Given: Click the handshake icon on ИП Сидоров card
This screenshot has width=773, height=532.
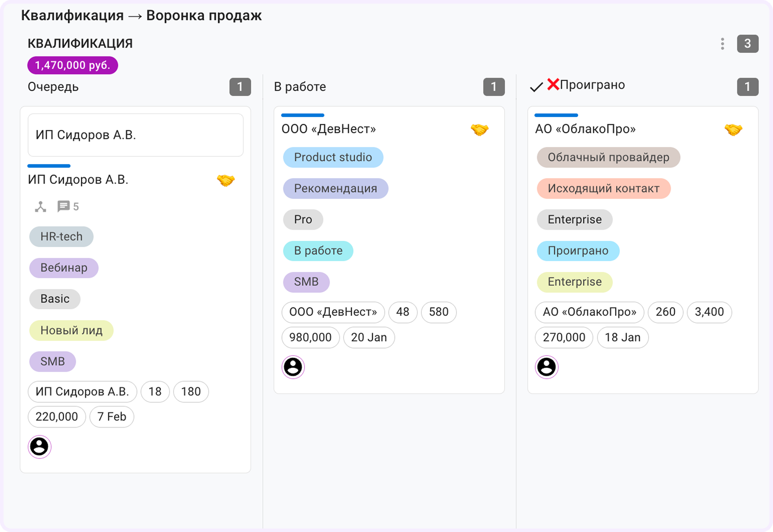Looking at the screenshot, I should pyautogui.click(x=226, y=180).
